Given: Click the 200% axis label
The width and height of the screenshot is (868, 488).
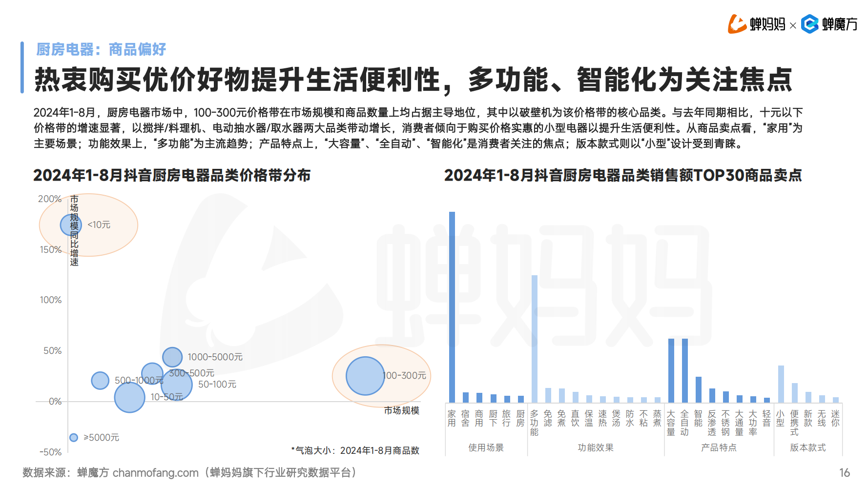Looking at the screenshot, I should (50, 199).
